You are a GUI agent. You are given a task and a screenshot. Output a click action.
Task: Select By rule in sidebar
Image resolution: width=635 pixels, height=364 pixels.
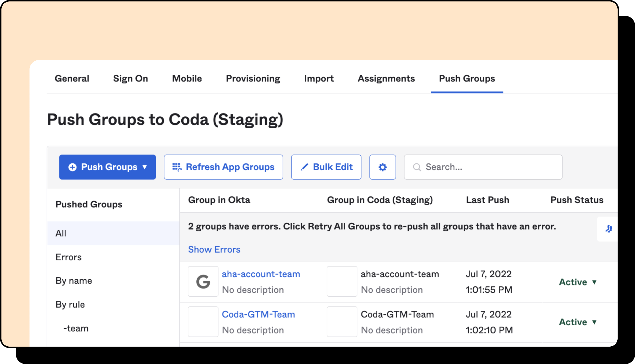tap(70, 305)
